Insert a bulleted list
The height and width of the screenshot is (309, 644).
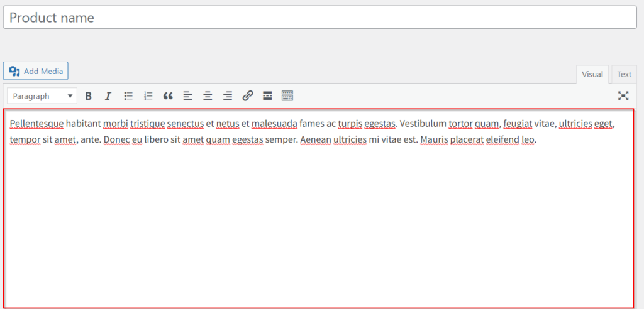(128, 96)
